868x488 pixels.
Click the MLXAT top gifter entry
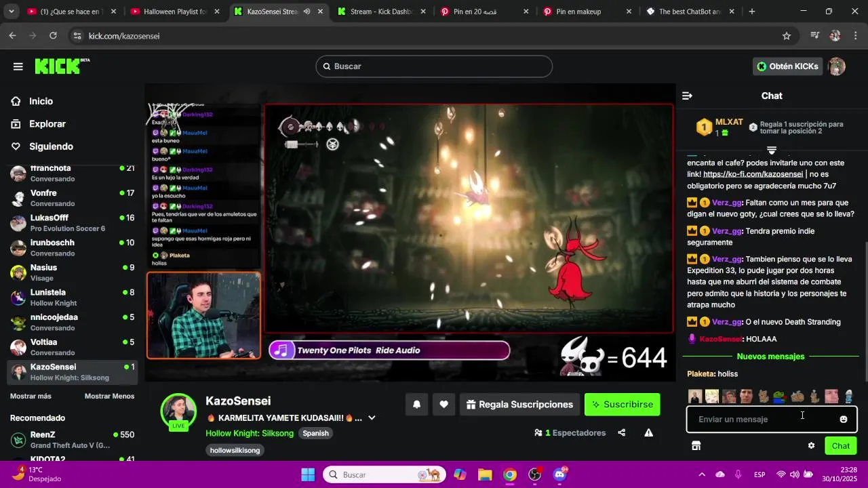720,127
